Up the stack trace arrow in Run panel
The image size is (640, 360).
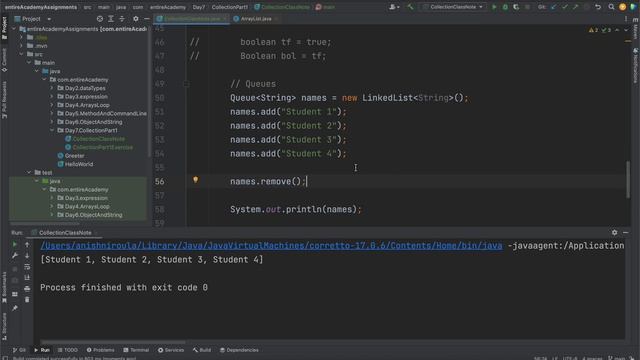27,244
